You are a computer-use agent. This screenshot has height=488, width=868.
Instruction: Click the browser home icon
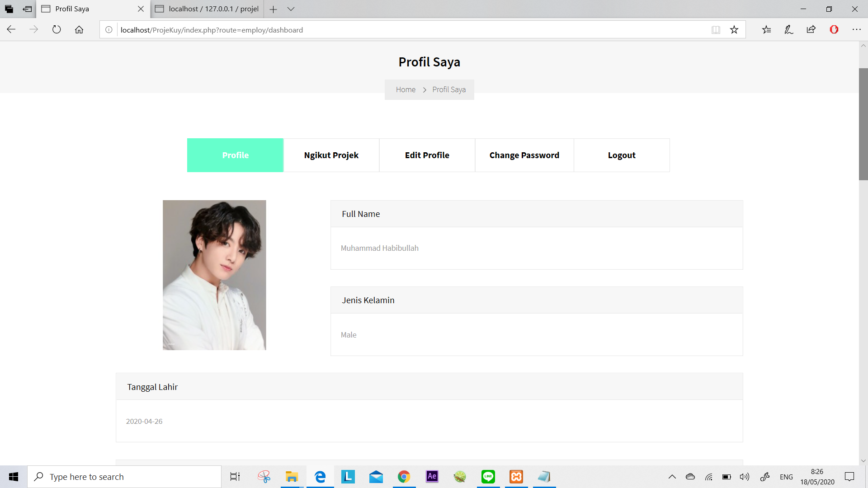[x=79, y=29]
